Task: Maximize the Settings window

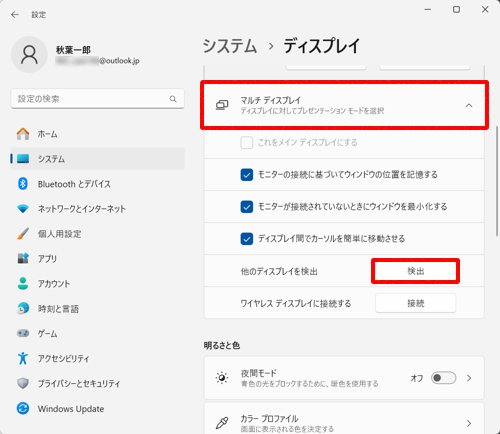Action: point(456,10)
